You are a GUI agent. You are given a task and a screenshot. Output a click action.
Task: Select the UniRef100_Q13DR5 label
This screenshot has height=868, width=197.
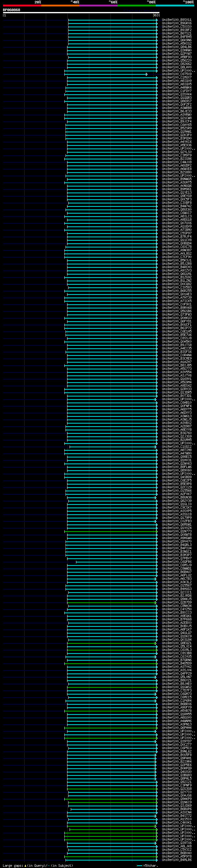[x=176, y=392]
